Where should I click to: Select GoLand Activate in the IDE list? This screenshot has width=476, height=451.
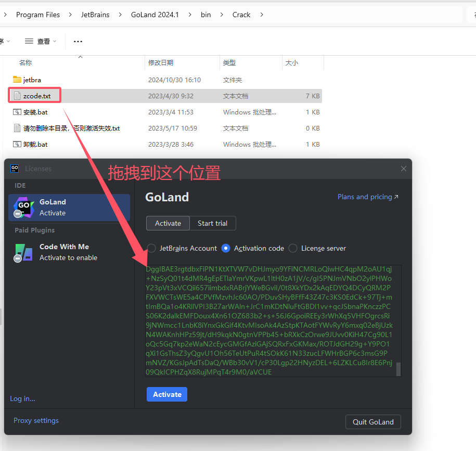click(69, 208)
